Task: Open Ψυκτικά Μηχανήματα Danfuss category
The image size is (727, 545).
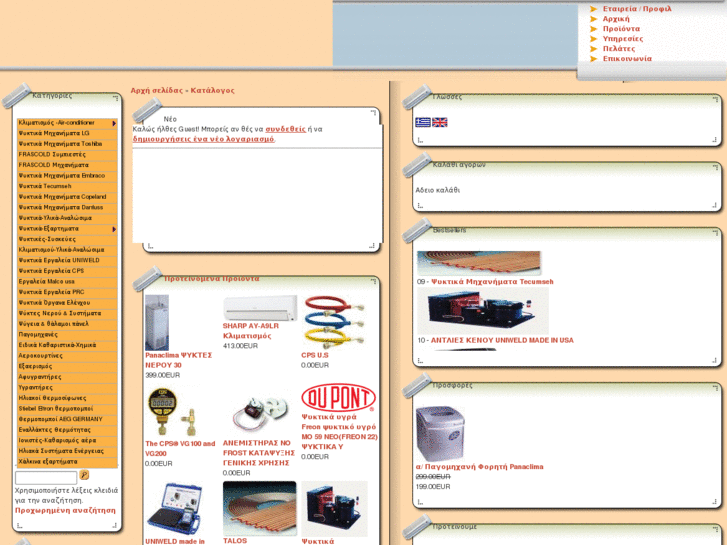Action: click(67, 208)
